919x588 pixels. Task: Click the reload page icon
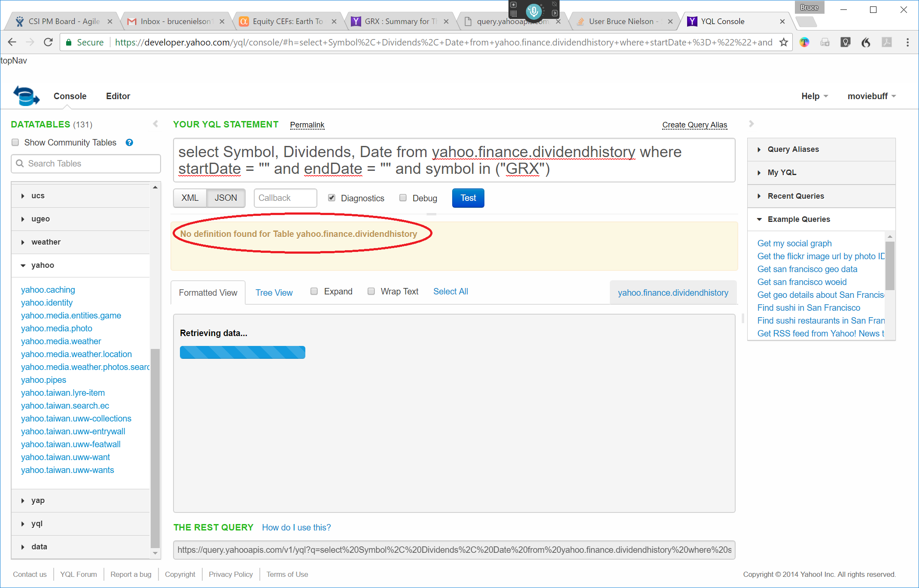[x=48, y=42]
